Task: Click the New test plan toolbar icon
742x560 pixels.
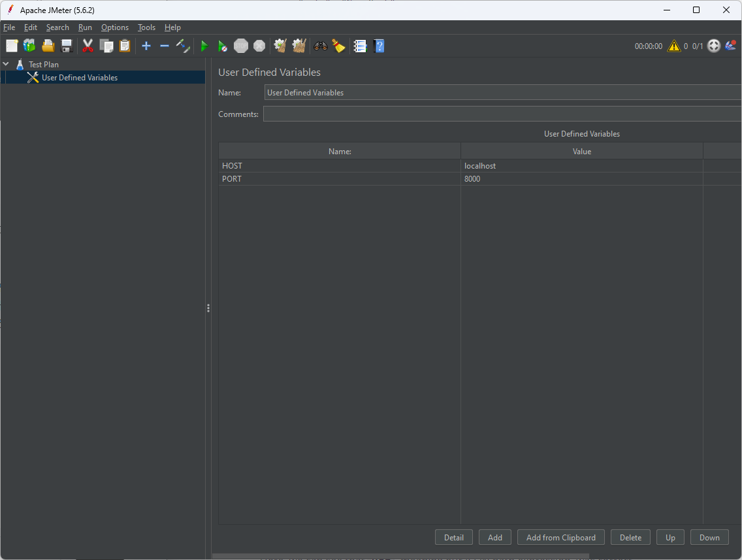Action: (x=12, y=46)
